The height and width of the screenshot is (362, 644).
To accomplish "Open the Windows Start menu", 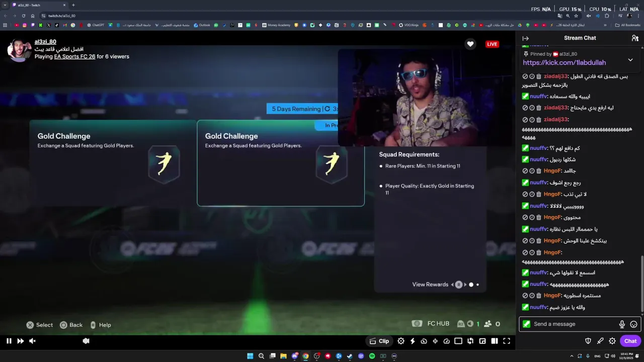I will [250, 356].
